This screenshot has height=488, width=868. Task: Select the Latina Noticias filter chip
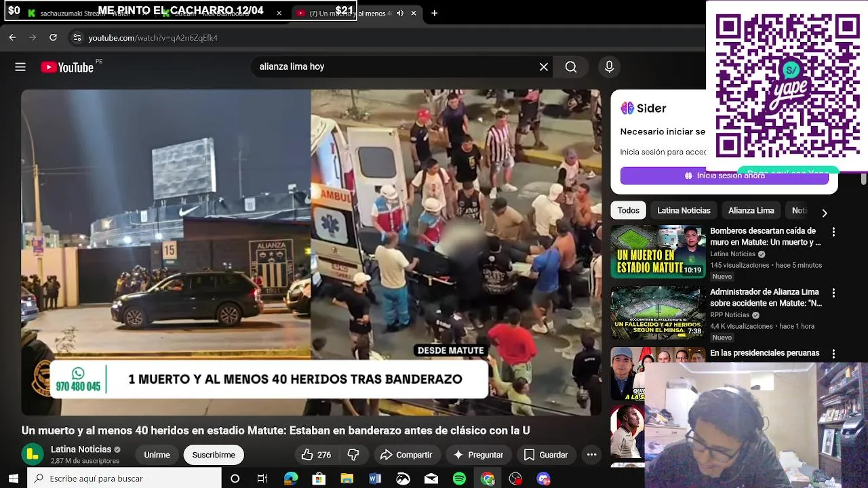tap(684, 211)
